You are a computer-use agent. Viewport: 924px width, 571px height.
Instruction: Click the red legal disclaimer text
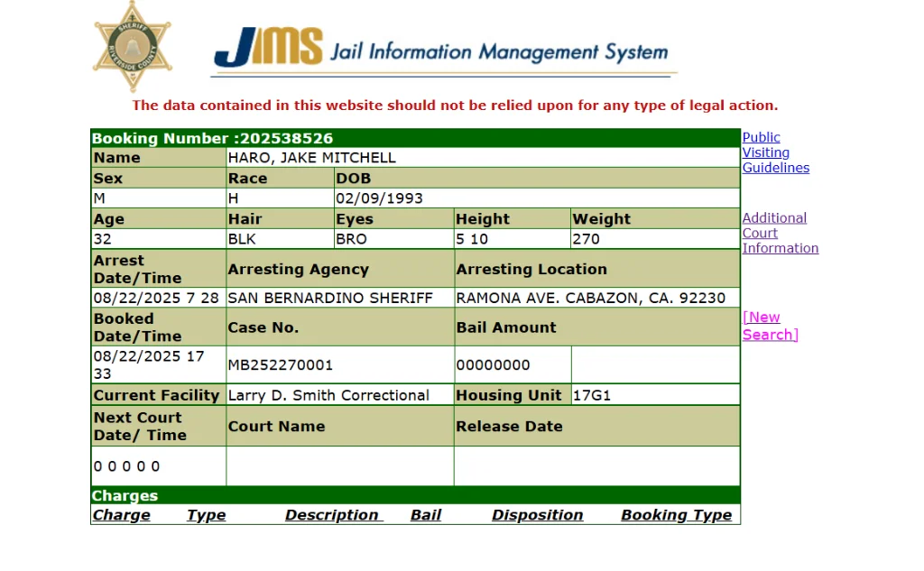tap(455, 106)
